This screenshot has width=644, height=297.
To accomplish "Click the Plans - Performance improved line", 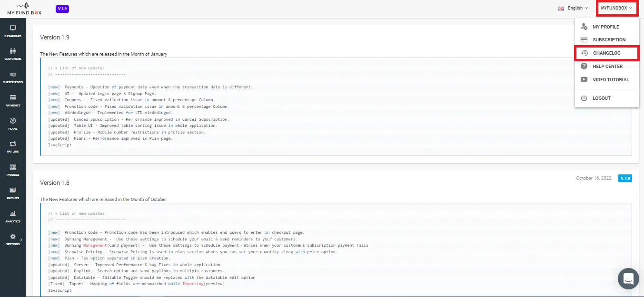I will coord(110,139).
